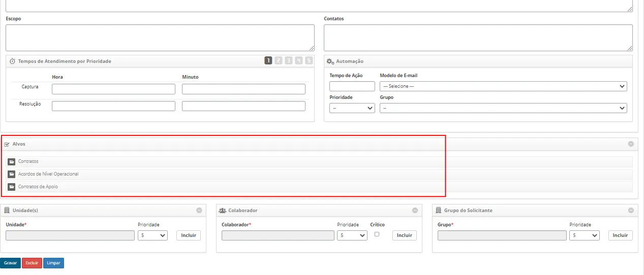
Task: Expand the Contratos de Apoio row
Action: click(319, 187)
